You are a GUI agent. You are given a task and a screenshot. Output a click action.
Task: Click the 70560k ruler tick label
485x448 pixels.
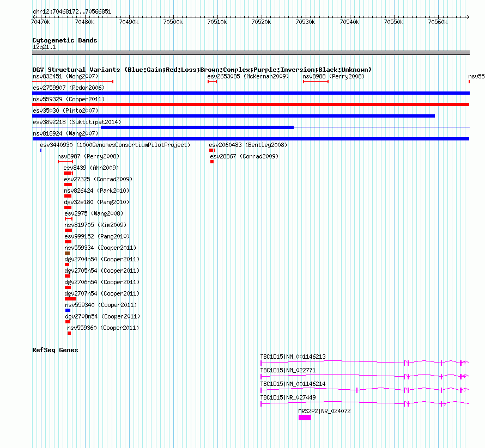click(x=438, y=22)
